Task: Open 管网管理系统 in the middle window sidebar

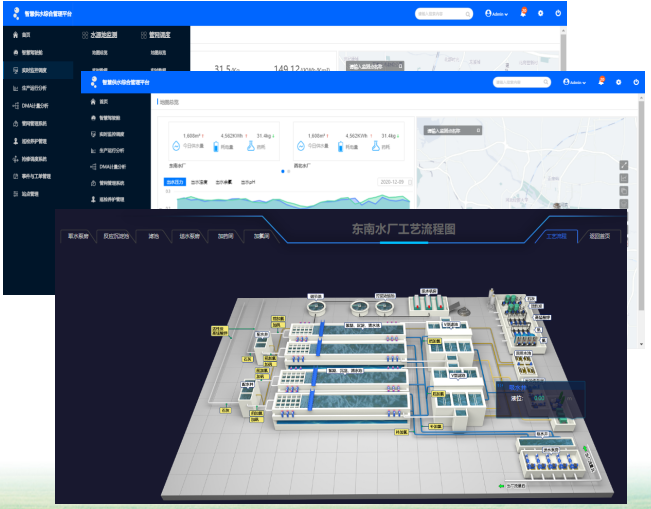Action: click(x=108, y=183)
